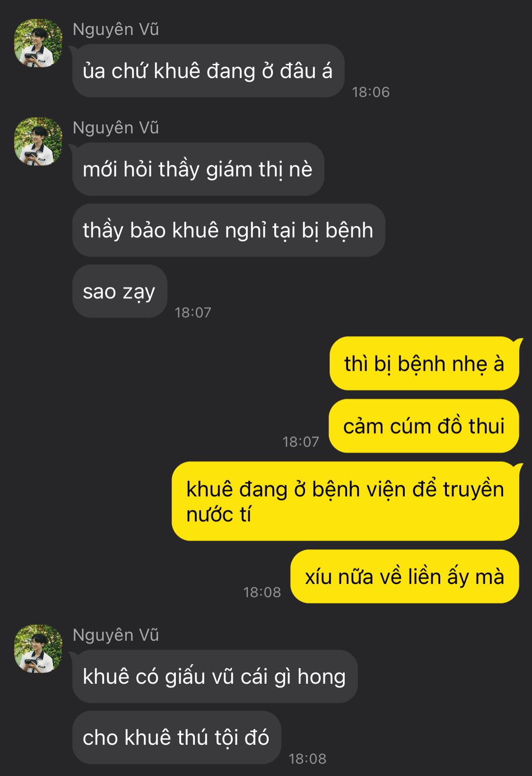The height and width of the screenshot is (776, 532).
Task: Tap the 'sao zạy' message bubble
Action: 120,291
